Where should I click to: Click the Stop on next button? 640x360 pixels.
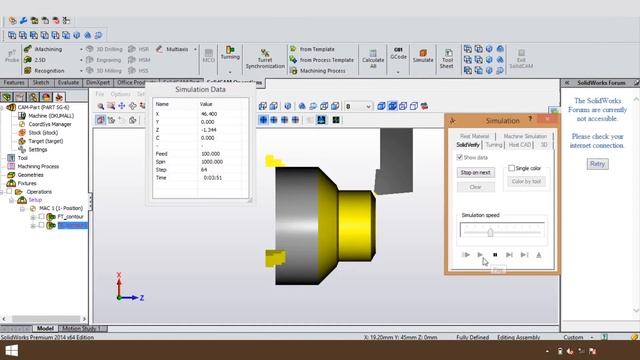click(476, 173)
